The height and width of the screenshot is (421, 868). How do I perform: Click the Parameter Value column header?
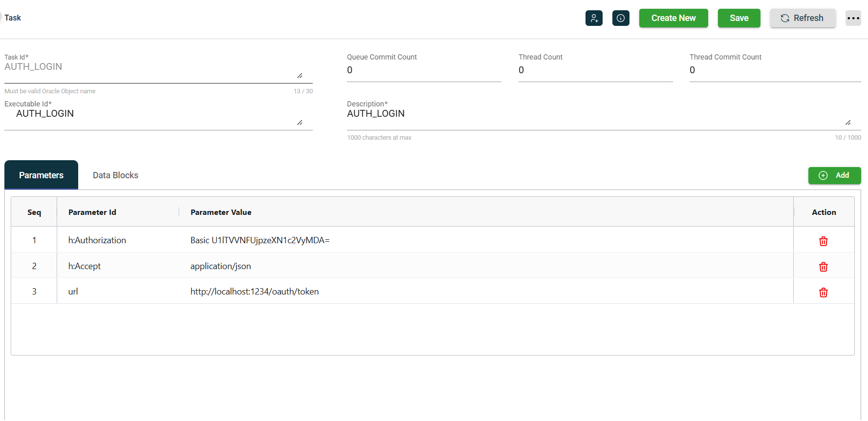coord(221,212)
